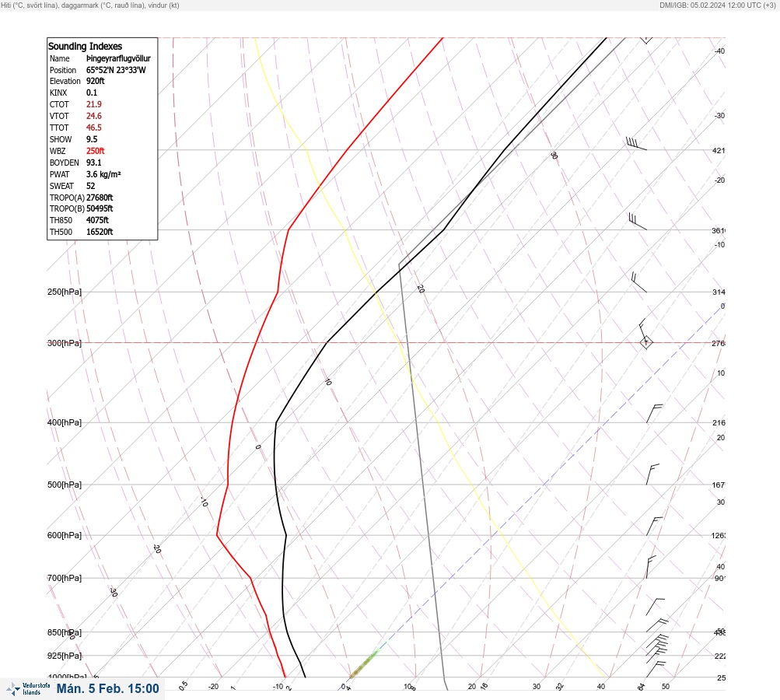Click the KINX value 0.1

tap(92, 93)
